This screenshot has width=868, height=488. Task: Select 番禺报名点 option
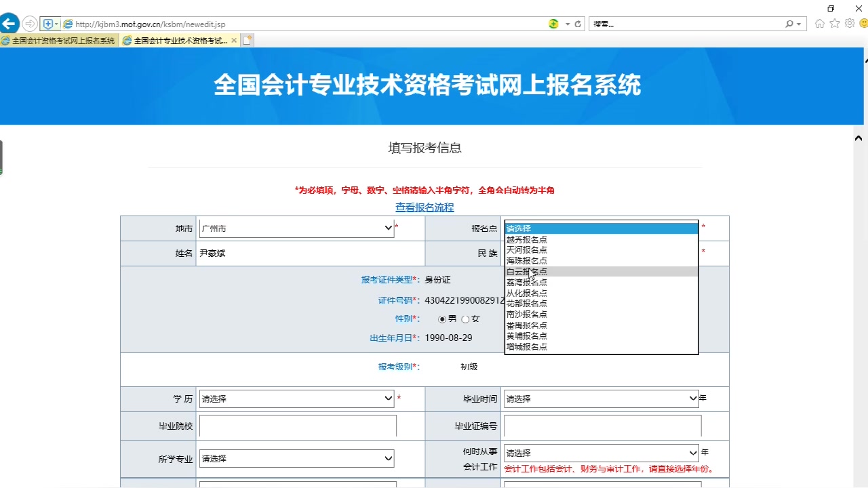(601, 325)
